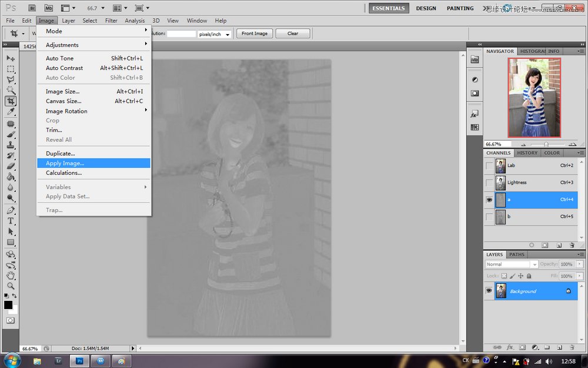Toggle visibility of the Lightness channel
This screenshot has width=588, height=368.
point(489,183)
